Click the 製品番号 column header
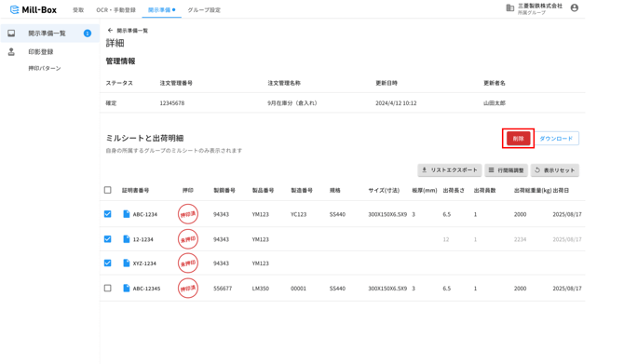624x364 pixels. pyautogui.click(x=263, y=191)
